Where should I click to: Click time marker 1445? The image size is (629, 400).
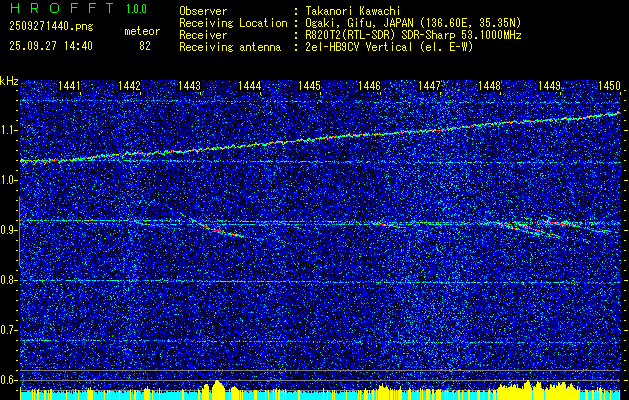coord(310,85)
